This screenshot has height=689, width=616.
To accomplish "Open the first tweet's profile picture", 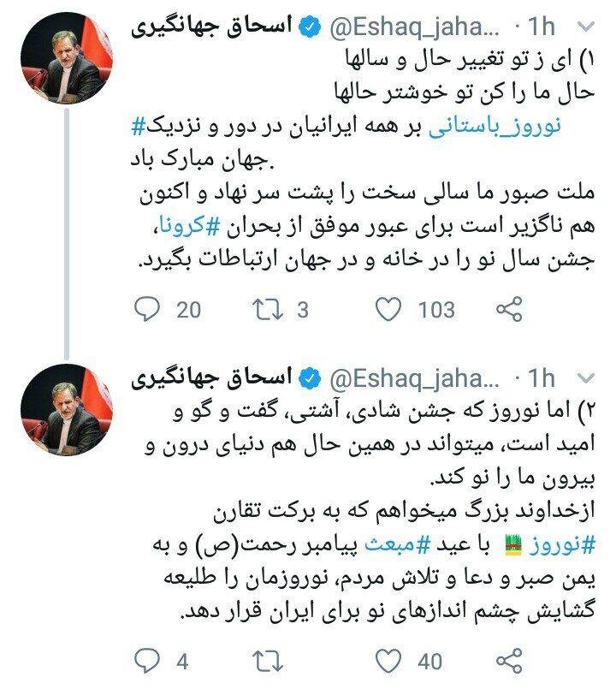I will pyautogui.click(x=67, y=58).
